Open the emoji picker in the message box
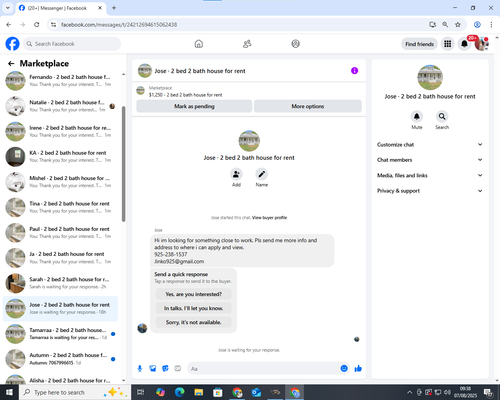The image size is (500, 400). [344, 368]
